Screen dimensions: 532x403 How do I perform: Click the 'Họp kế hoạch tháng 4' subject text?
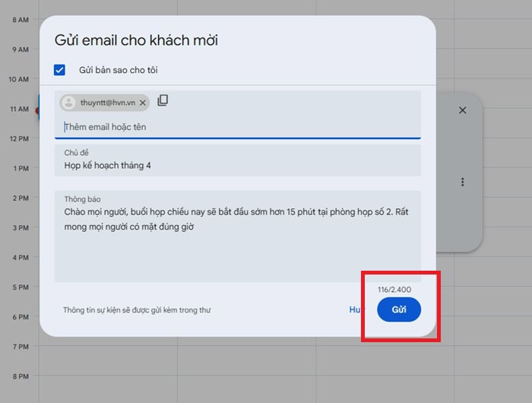[x=107, y=165]
